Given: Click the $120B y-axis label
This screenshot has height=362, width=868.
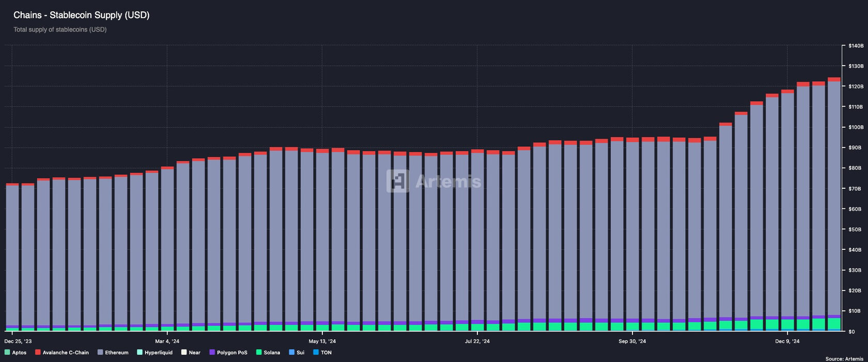Looking at the screenshot, I should (x=856, y=86).
